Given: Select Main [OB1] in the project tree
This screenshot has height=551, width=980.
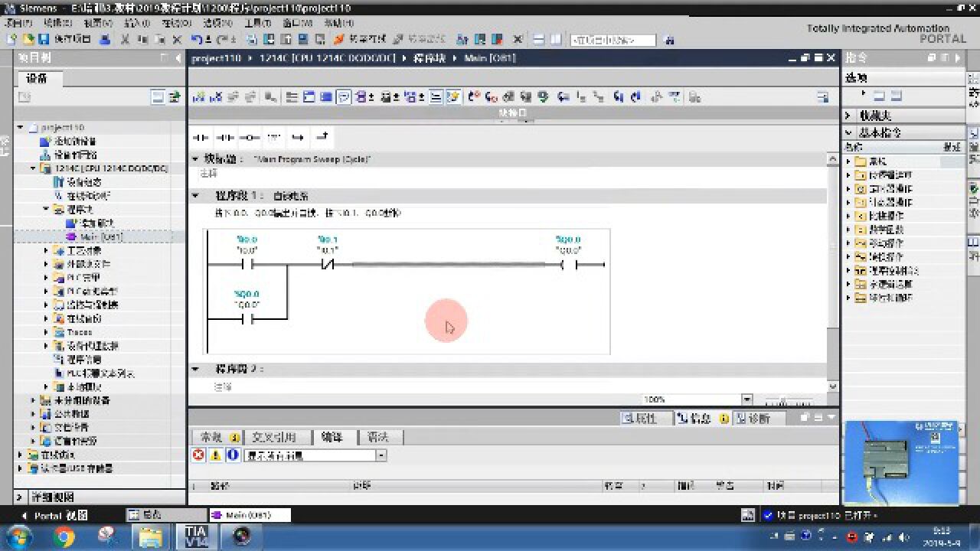Looking at the screenshot, I should click(100, 237).
